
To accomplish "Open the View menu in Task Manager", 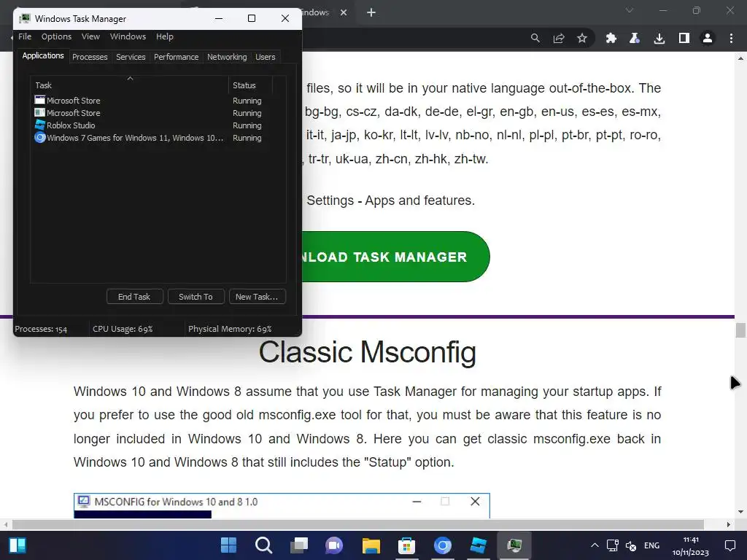I will (90, 36).
